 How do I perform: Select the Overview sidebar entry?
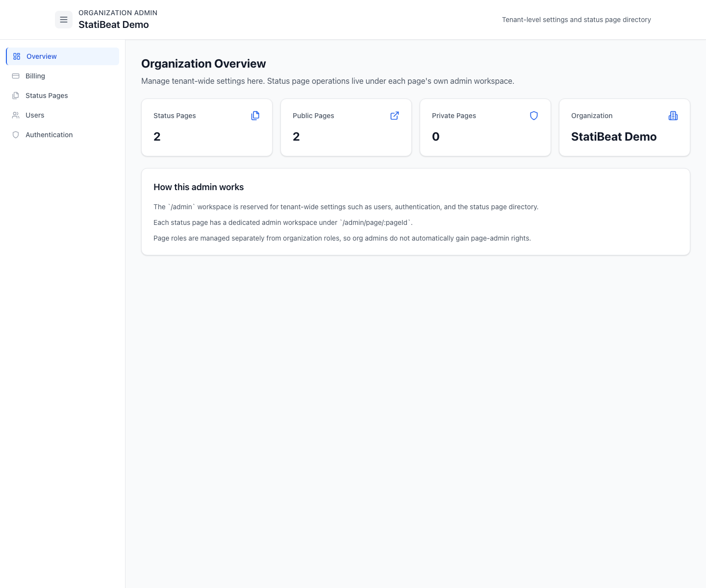tap(42, 56)
